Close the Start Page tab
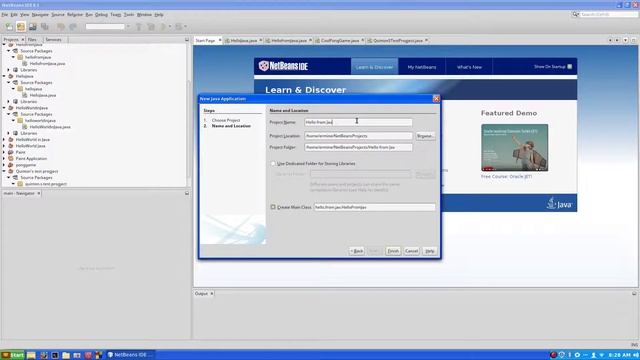Viewport: 640px width, 360px height. 220,40
